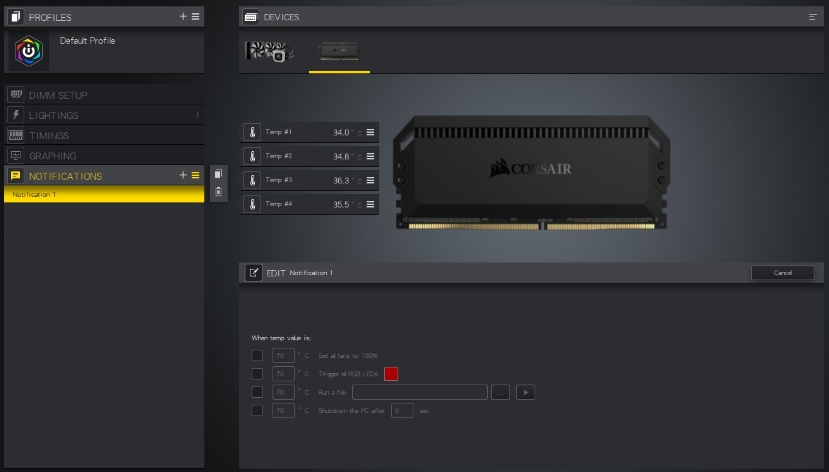Click the Temp #4 thermometer icon
Viewport: 829px width, 472px height.
pyautogui.click(x=252, y=204)
